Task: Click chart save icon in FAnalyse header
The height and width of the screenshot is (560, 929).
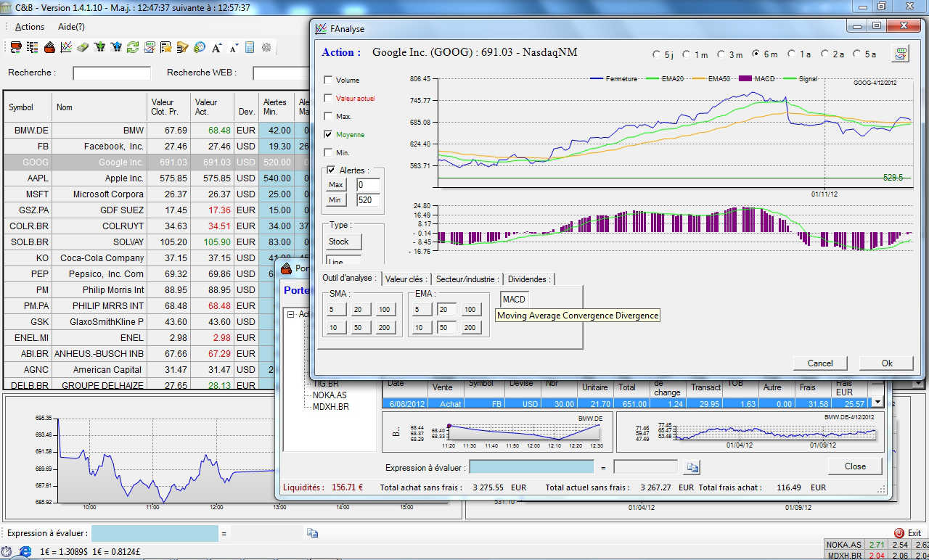Action: coord(901,54)
